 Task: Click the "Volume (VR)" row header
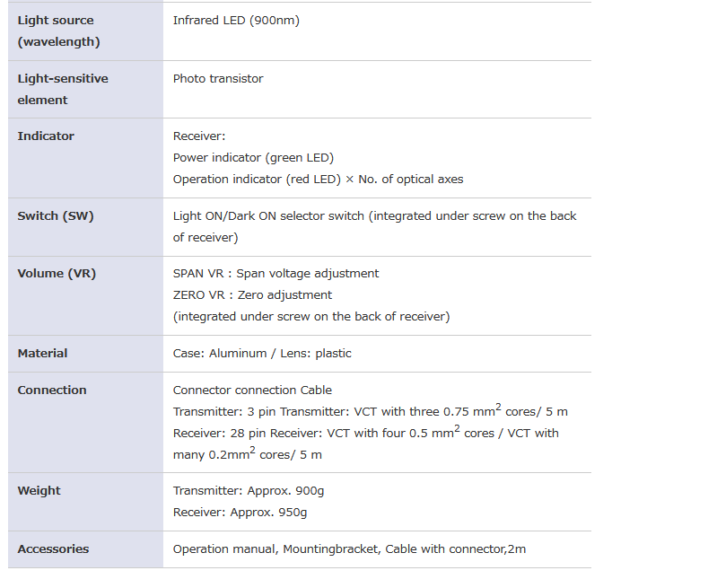(57, 273)
